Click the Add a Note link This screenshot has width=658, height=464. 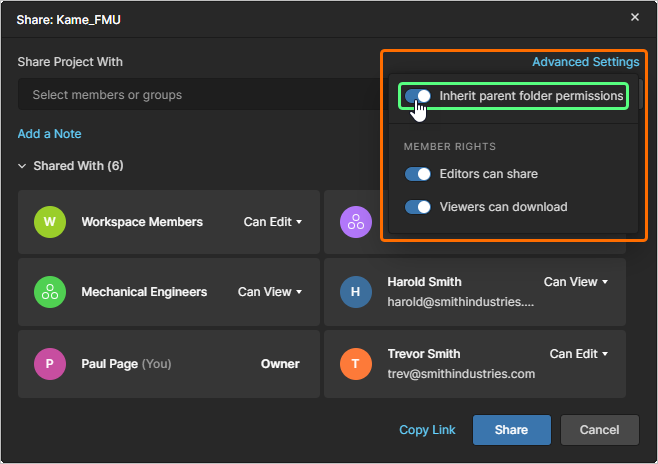pos(49,134)
